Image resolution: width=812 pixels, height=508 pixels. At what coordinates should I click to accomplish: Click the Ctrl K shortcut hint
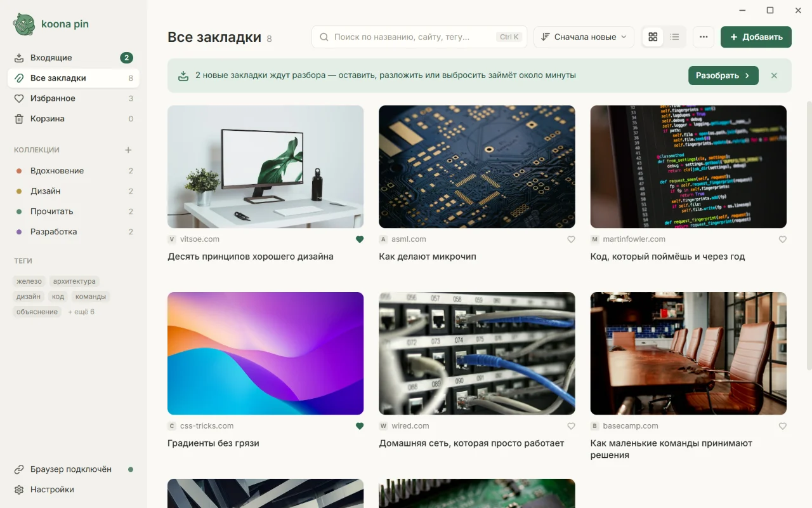click(509, 37)
